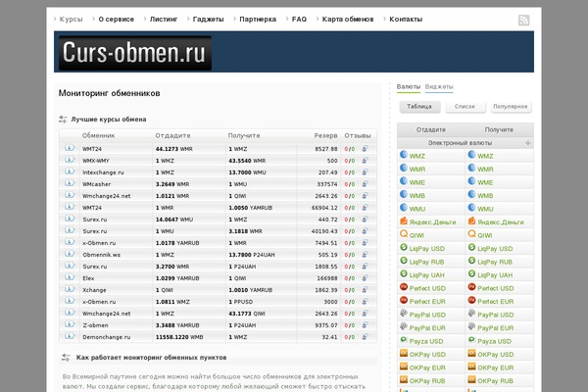Click review icon in Elex row
Image resolution: width=588 pixels, height=392 pixels.
pos(365,278)
